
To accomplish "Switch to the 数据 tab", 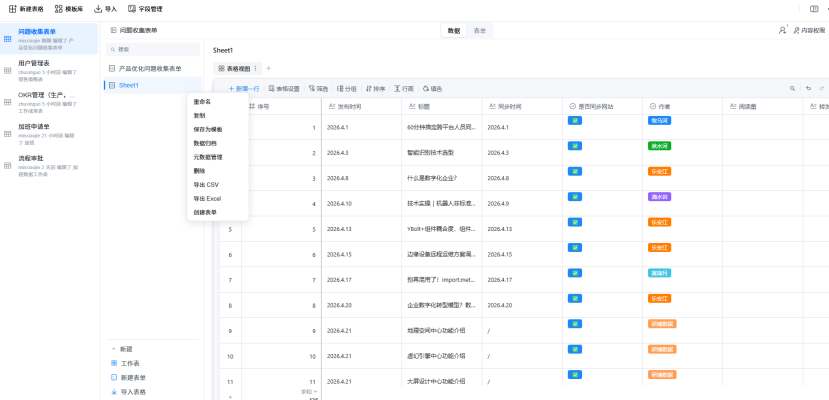I will click(x=454, y=31).
